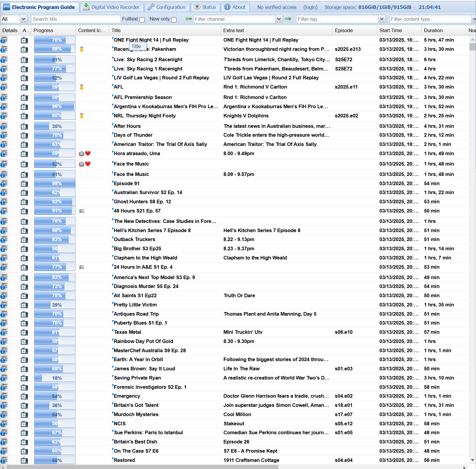Click the Filter tag input field

point(337,19)
